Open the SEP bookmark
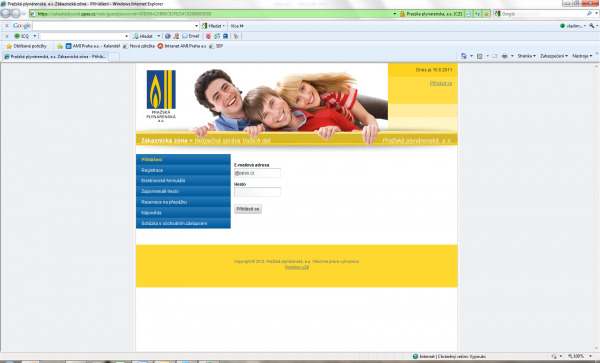600x363 pixels. tap(216, 46)
